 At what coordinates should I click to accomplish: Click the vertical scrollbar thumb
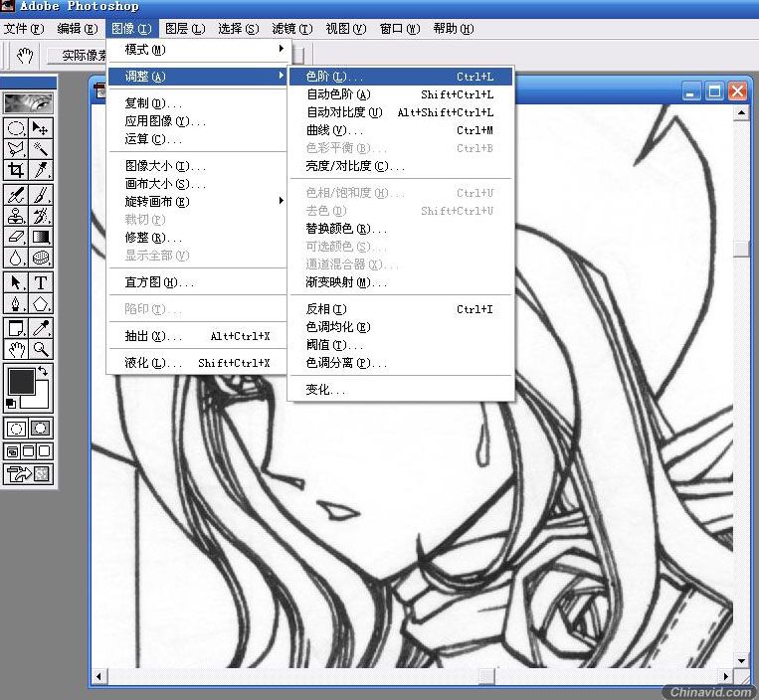pyautogui.click(x=741, y=249)
